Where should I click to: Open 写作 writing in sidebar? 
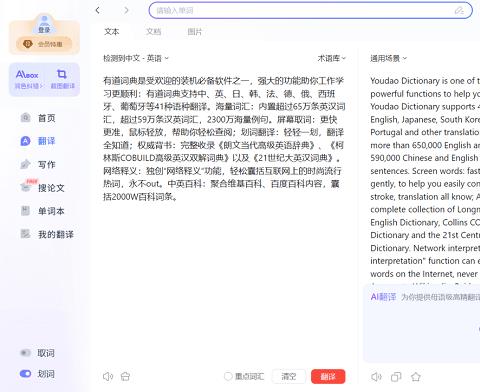(x=46, y=164)
